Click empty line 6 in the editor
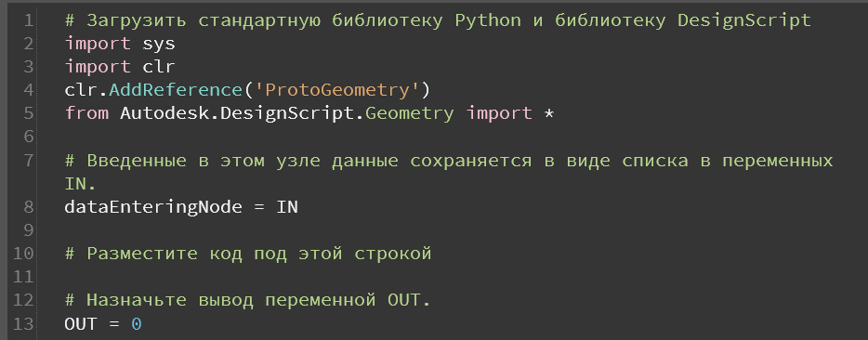The width and height of the screenshot is (868, 340). point(443,137)
